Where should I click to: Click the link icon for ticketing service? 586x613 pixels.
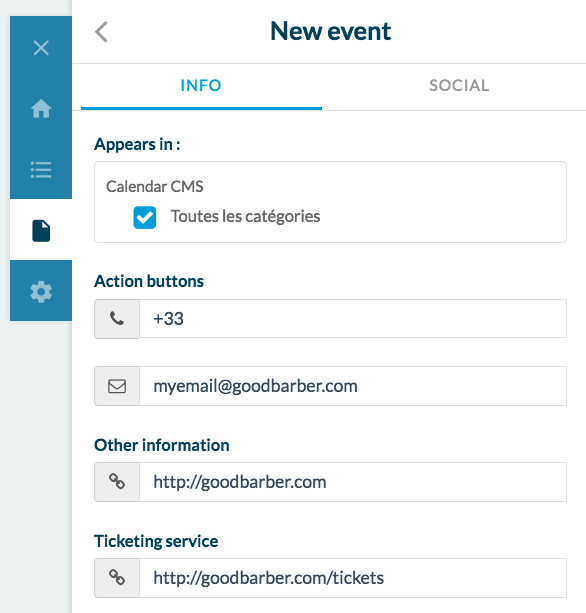point(117,577)
